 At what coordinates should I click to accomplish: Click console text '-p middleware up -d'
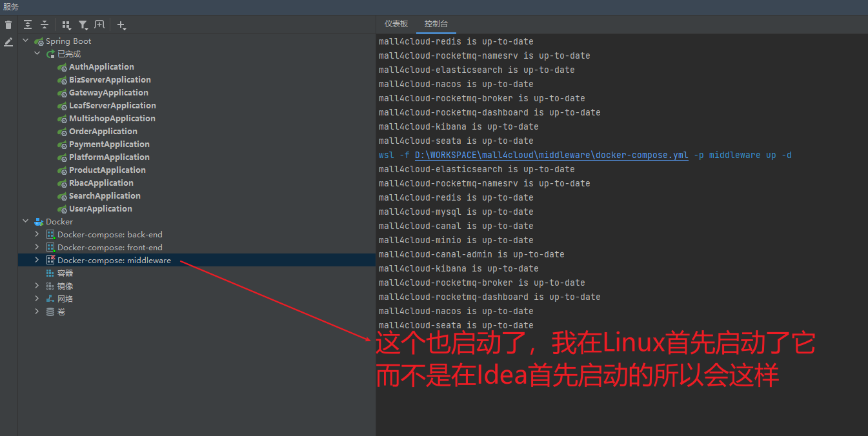[743, 155]
